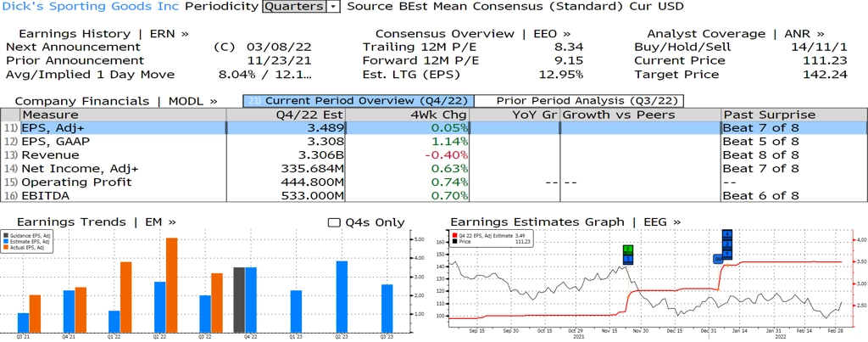Open the Consensus Overview EEO link
Viewport: 868px width, 342px height.
(x=472, y=33)
